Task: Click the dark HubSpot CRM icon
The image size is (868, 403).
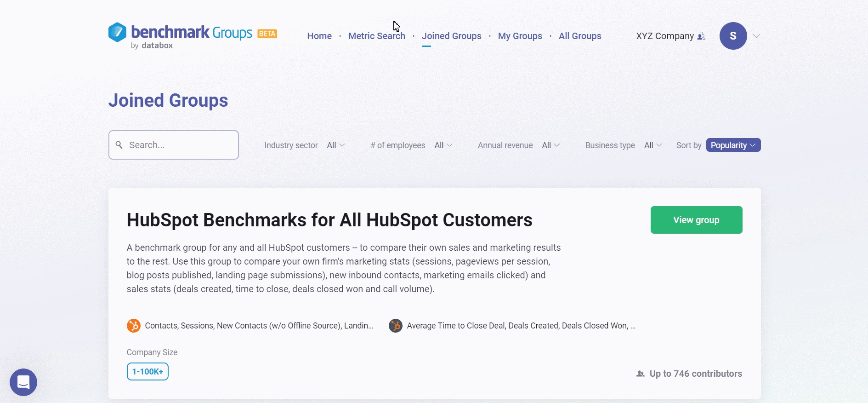Action: pos(396,326)
